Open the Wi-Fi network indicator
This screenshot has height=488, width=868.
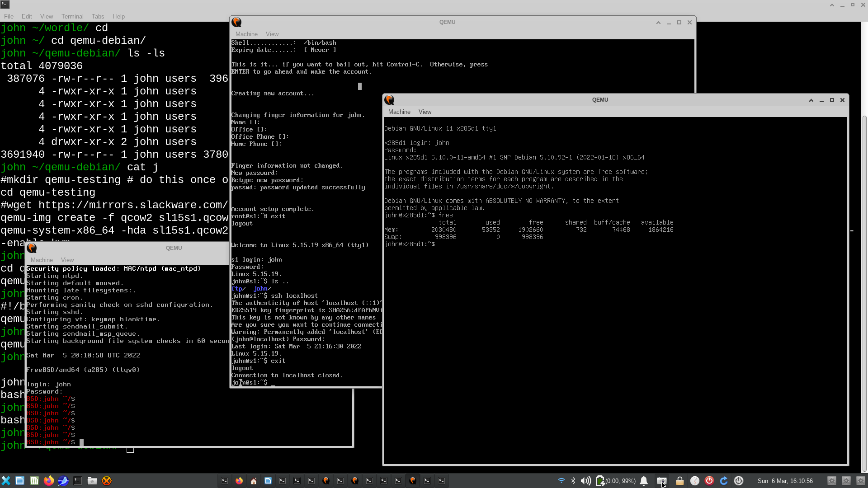click(561, 481)
